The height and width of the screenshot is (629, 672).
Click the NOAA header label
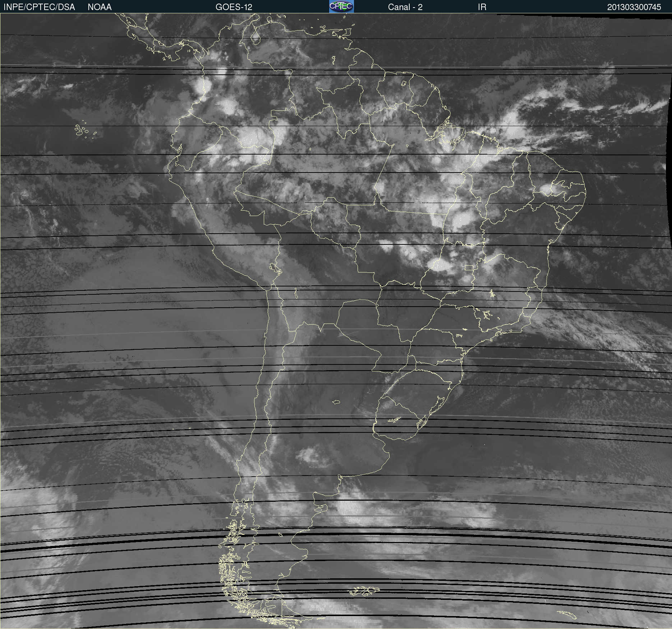[100, 7]
